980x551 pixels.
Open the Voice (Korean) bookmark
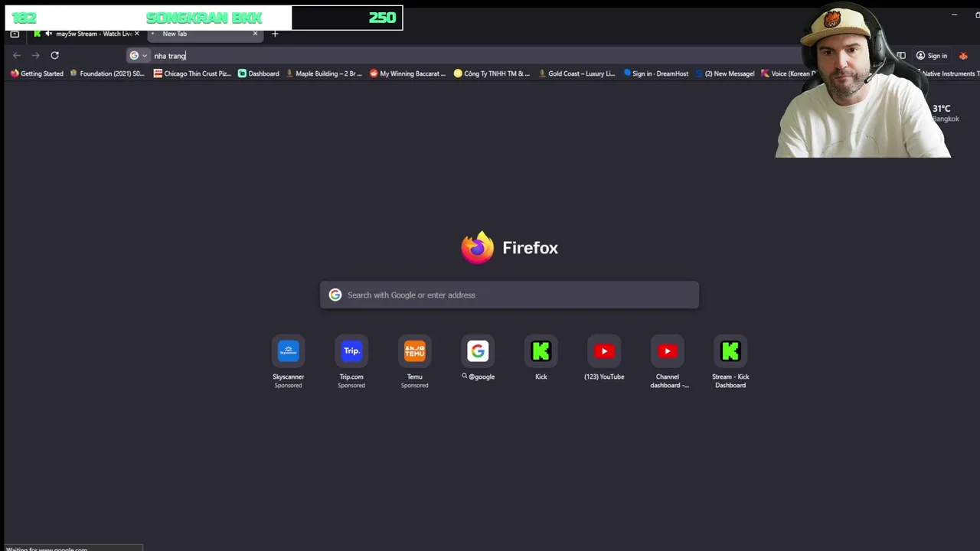[787, 73]
